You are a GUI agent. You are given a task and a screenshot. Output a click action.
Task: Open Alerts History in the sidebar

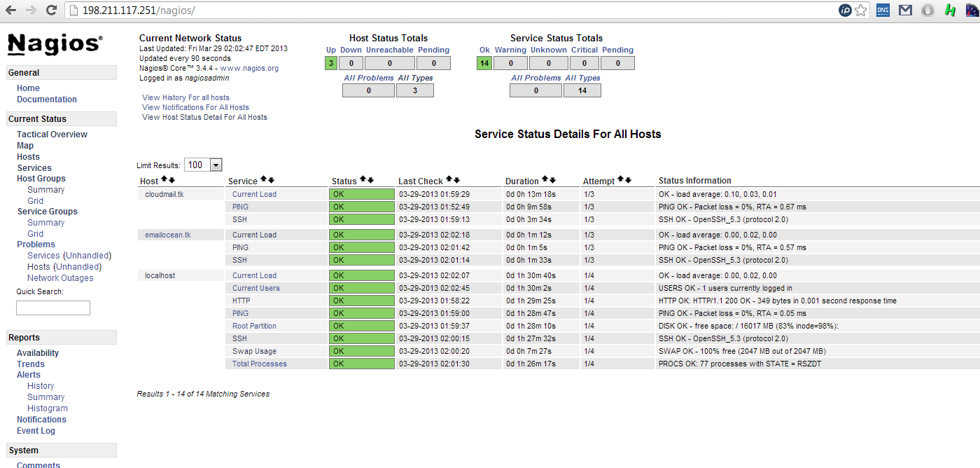pyautogui.click(x=41, y=386)
